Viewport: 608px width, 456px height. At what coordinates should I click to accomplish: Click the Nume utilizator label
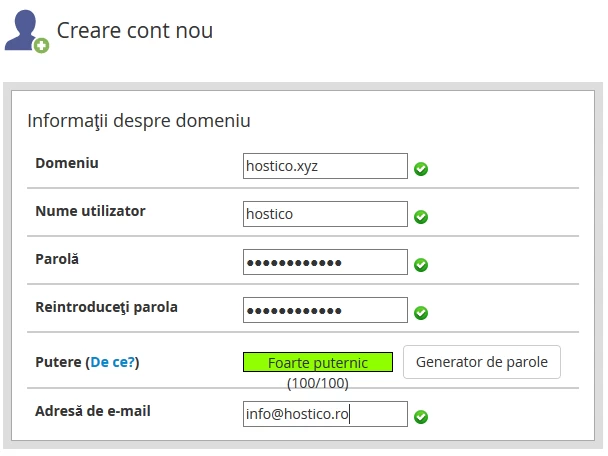coord(90,211)
